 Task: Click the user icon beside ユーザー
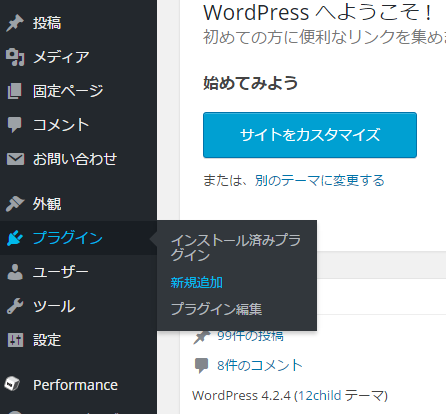pos(15,272)
